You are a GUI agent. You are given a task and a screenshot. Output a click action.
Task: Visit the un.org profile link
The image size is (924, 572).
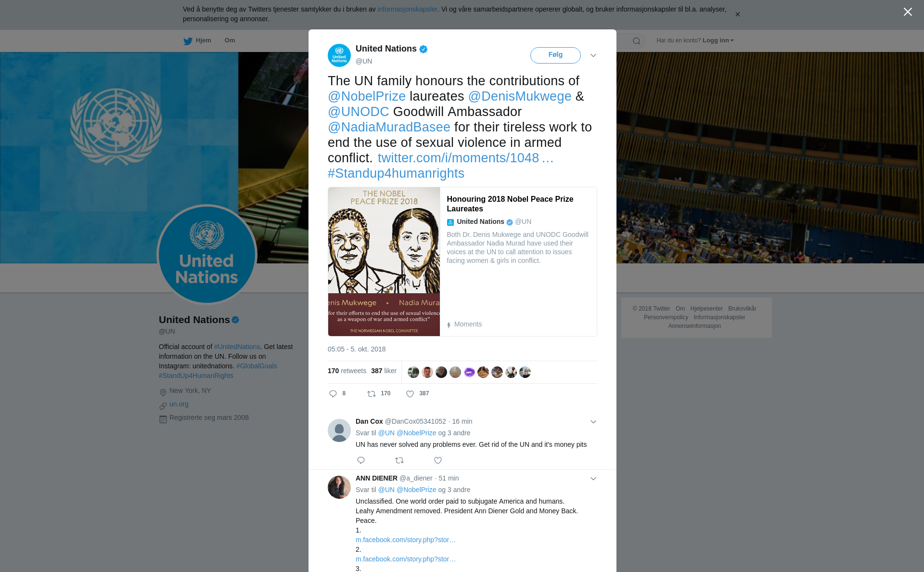[179, 404]
